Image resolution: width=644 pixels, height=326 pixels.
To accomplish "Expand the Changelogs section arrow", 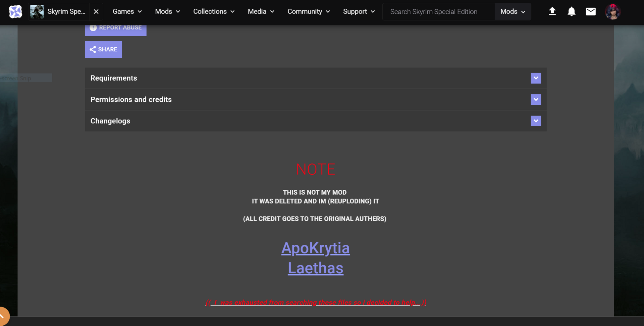I will tap(536, 121).
